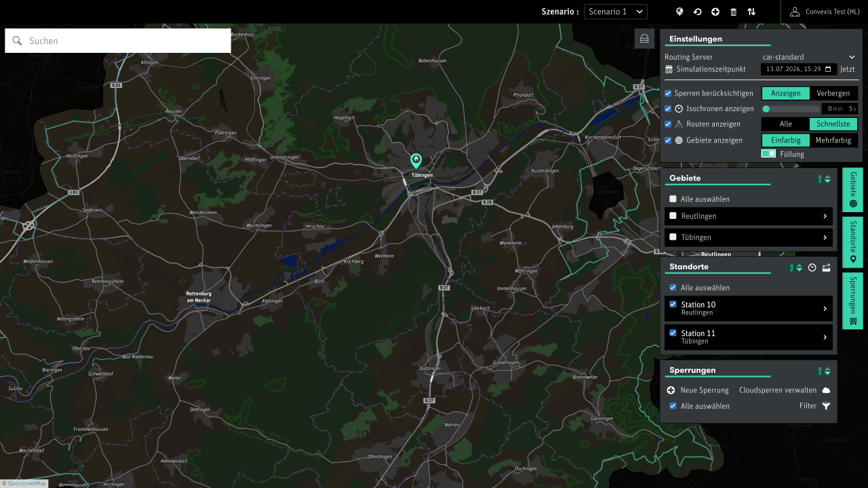868x488 pixels.
Task: Add a new scenario with plus icon
Action: 715,12
